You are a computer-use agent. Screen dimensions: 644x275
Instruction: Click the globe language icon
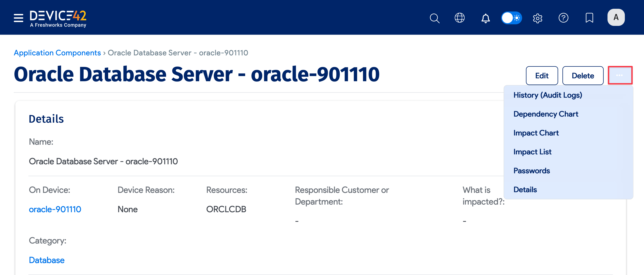[460, 18]
